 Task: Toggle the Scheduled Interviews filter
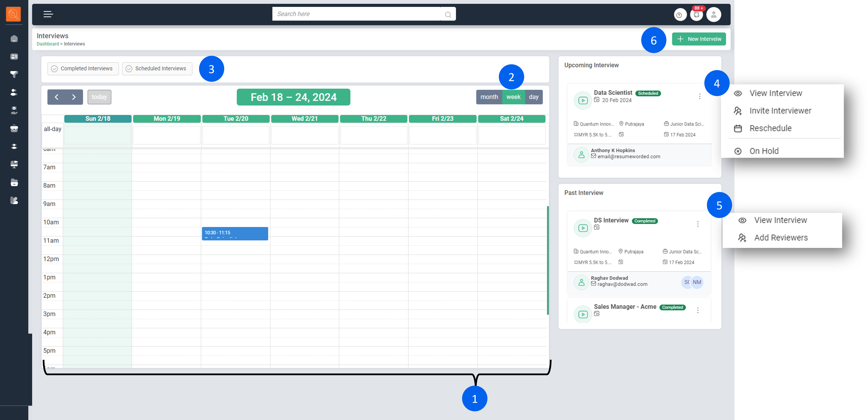(x=157, y=69)
